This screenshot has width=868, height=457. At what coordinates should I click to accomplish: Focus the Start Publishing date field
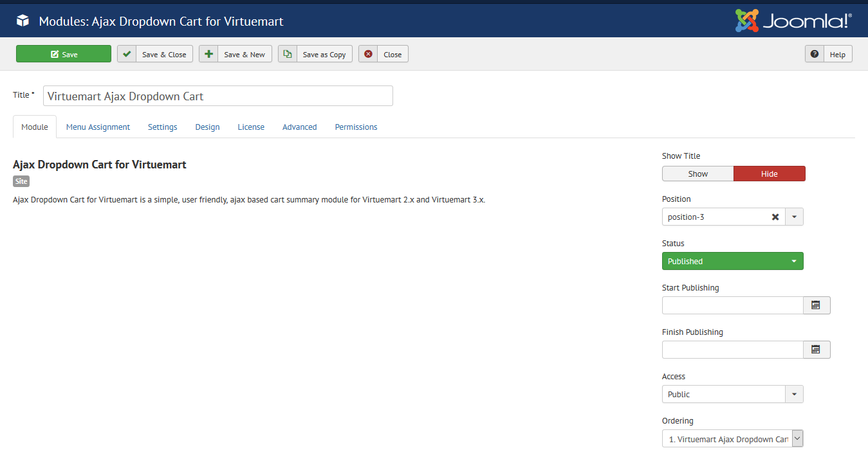pyautogui.click(x=733, y=305)
